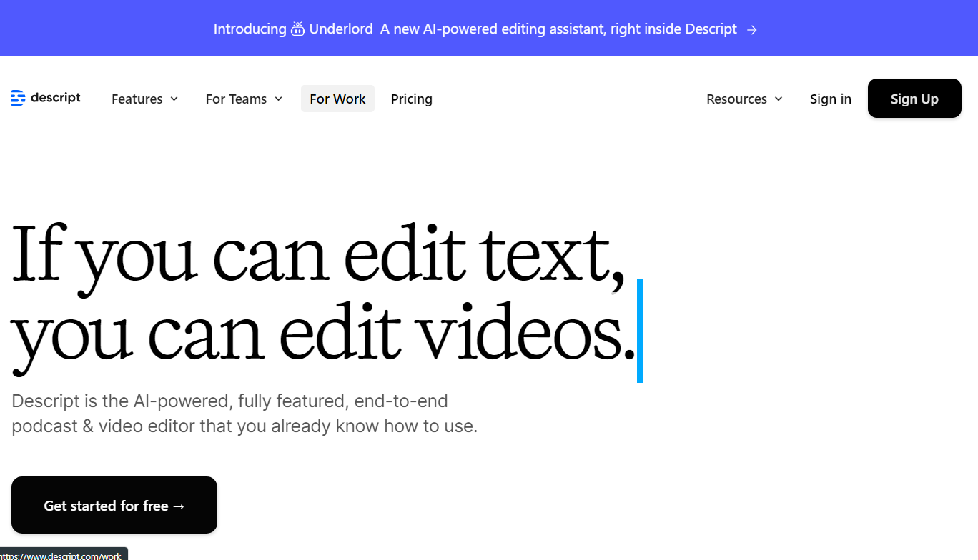
Task: Click the blue text cursor bar after 'videos.'
Action: (640, 331)
